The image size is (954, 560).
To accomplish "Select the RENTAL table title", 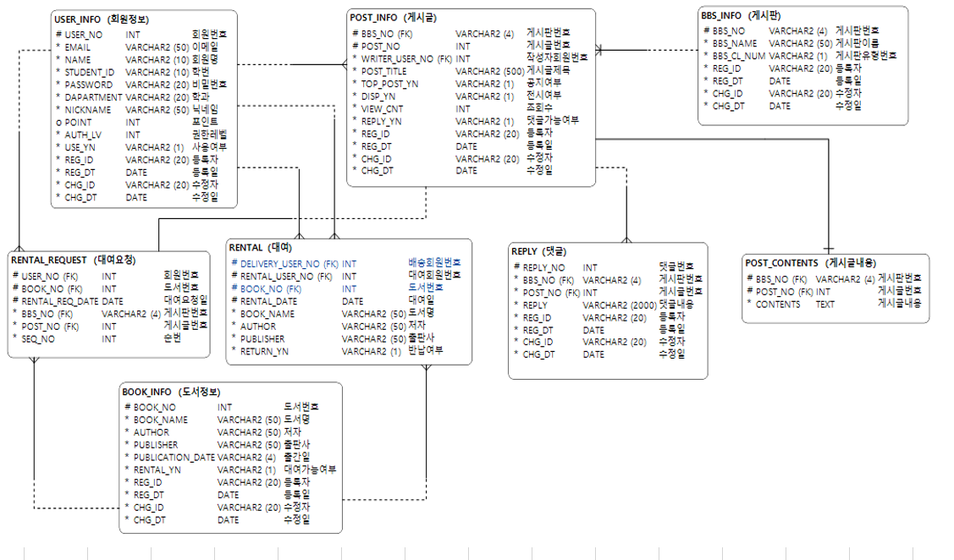I will tap(261, 248).
